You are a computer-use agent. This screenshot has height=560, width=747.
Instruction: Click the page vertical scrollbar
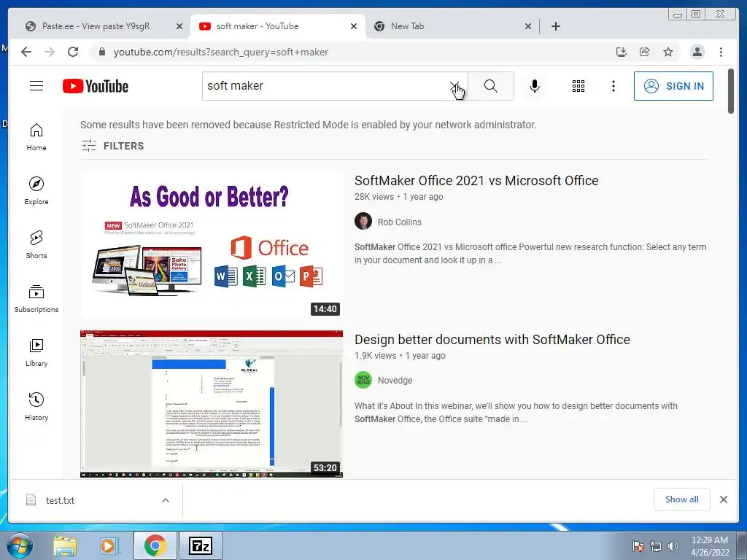[x=731, y=91]
